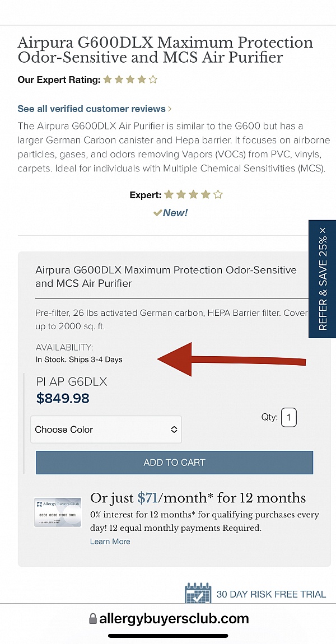Click the Qty input box

289,417
